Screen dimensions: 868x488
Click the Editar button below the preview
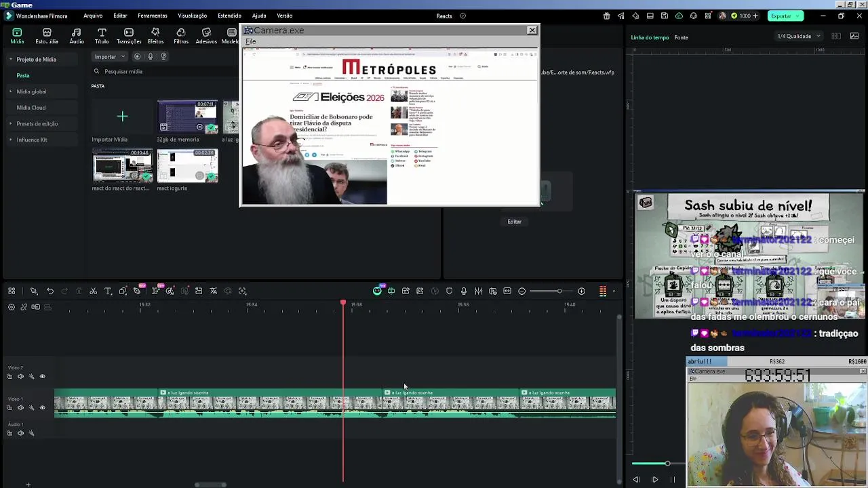click(515, 222)
